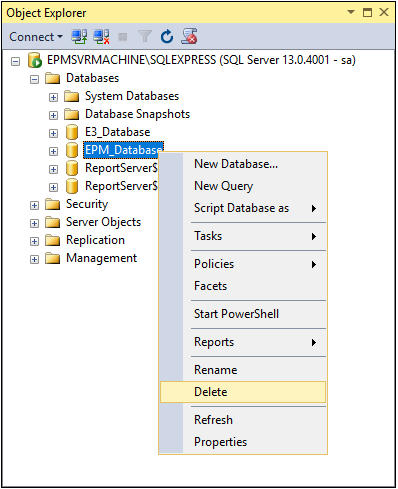Choose Facets from context menu

(x=243, y=286)
